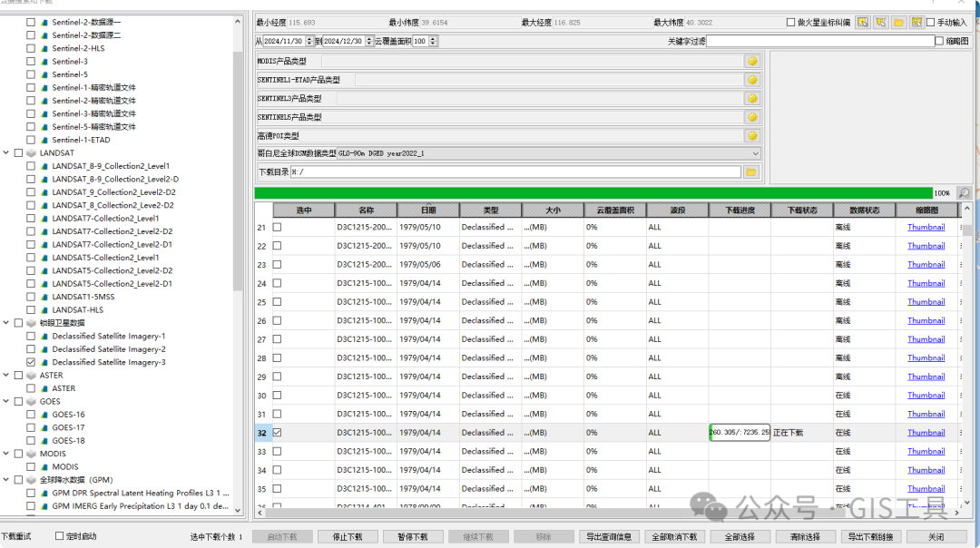Open 高德POI类型 gear icon
The width and height of the screenshot is (980, 548).
click(x=752, y=136)
